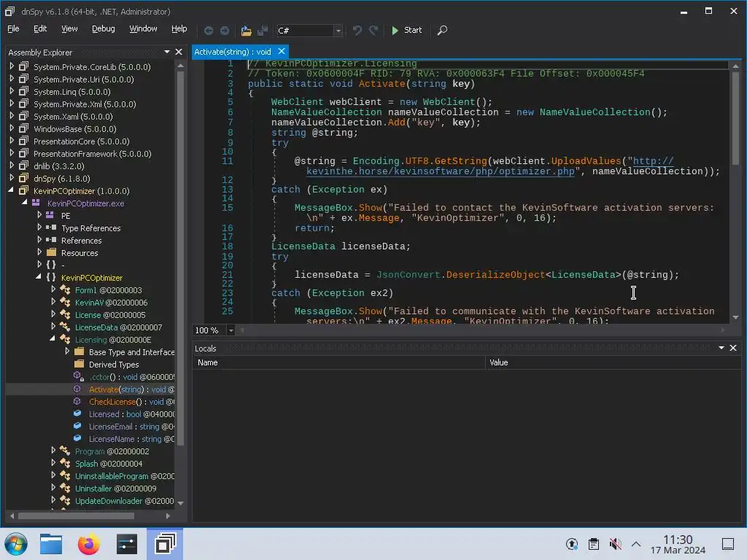Select the LicenseName : string field
Screen dimensions: 747x560
[x=131, y=439]
